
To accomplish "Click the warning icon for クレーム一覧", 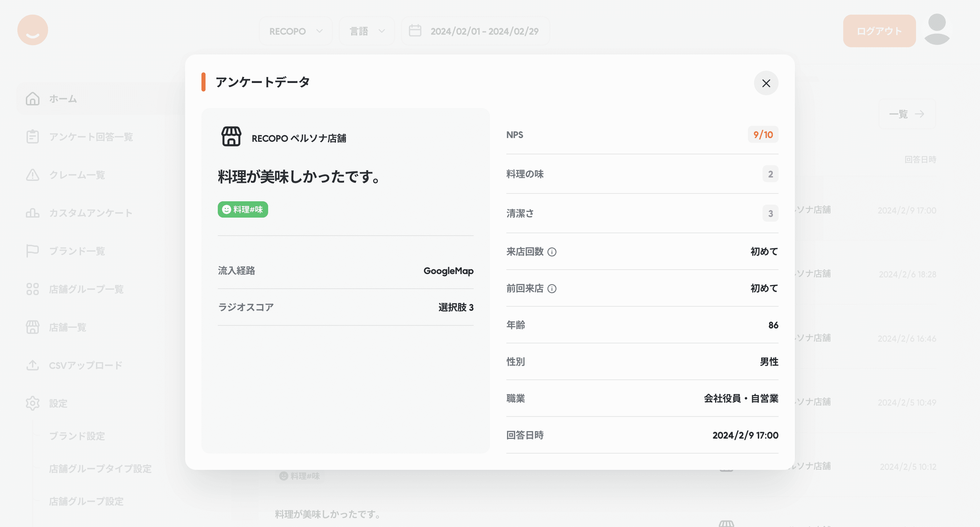I will click(33, 175).
